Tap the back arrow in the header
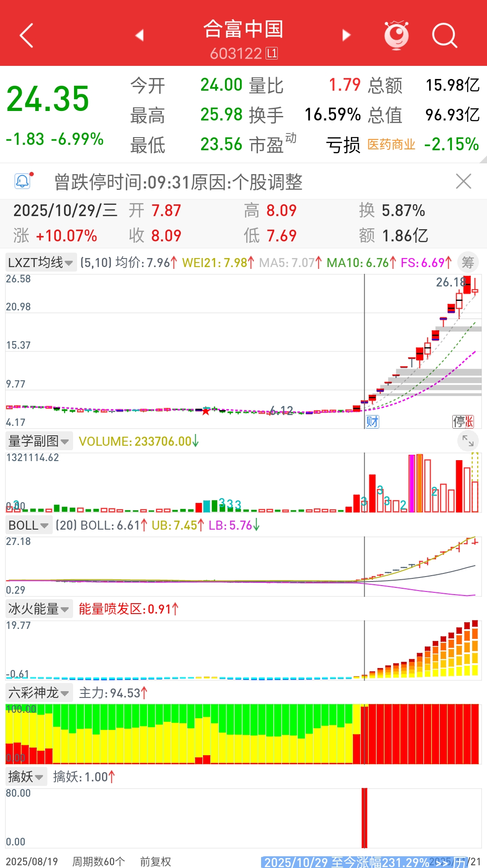Screen dimensions: 487x868 [27, 35]
